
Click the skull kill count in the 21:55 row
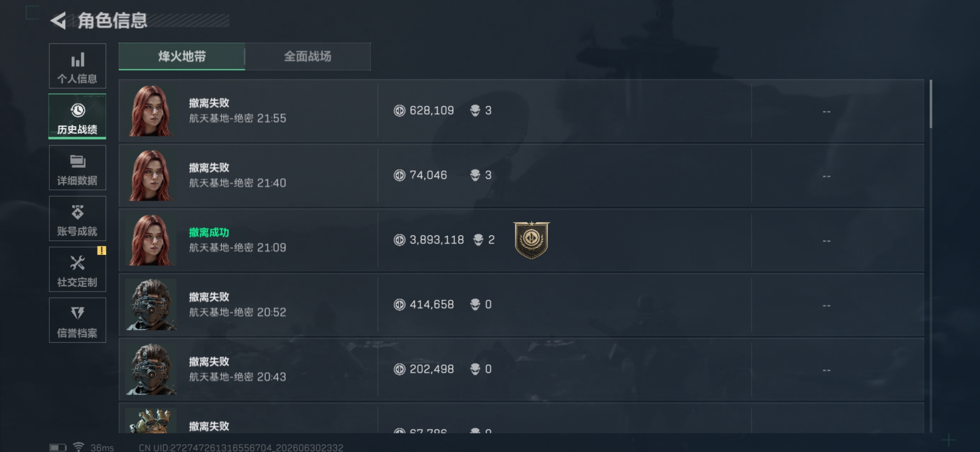pos(481,110)
